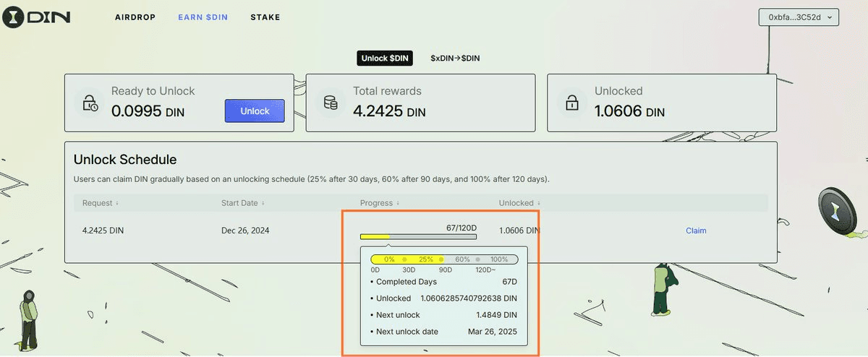Click the padlock icon in the Unlocked card

tap(572, 103)
